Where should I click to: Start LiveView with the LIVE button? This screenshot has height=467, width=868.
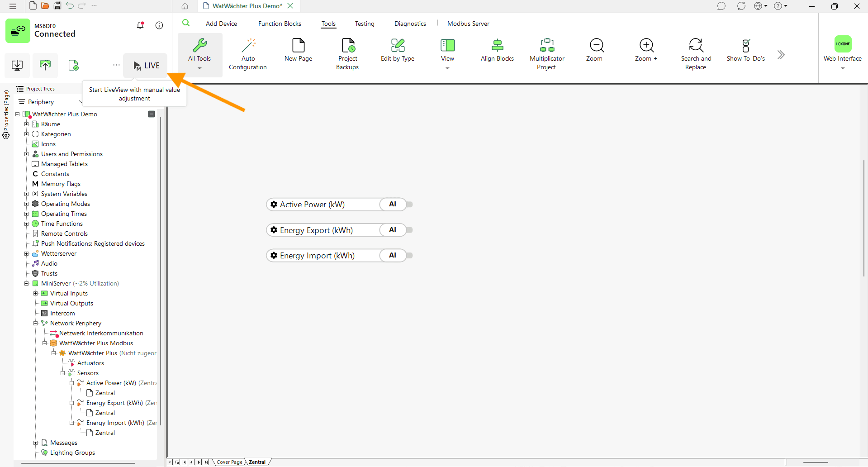click(146, 66)
